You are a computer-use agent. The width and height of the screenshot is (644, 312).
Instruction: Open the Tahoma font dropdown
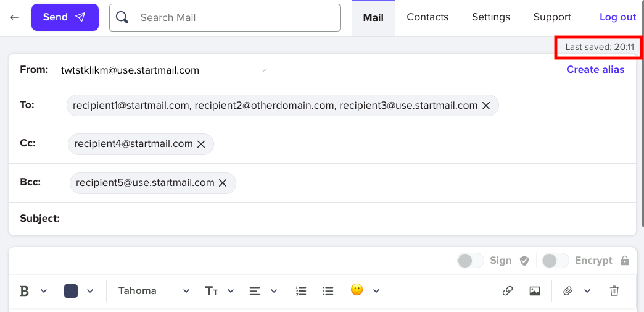click(154, 291)
